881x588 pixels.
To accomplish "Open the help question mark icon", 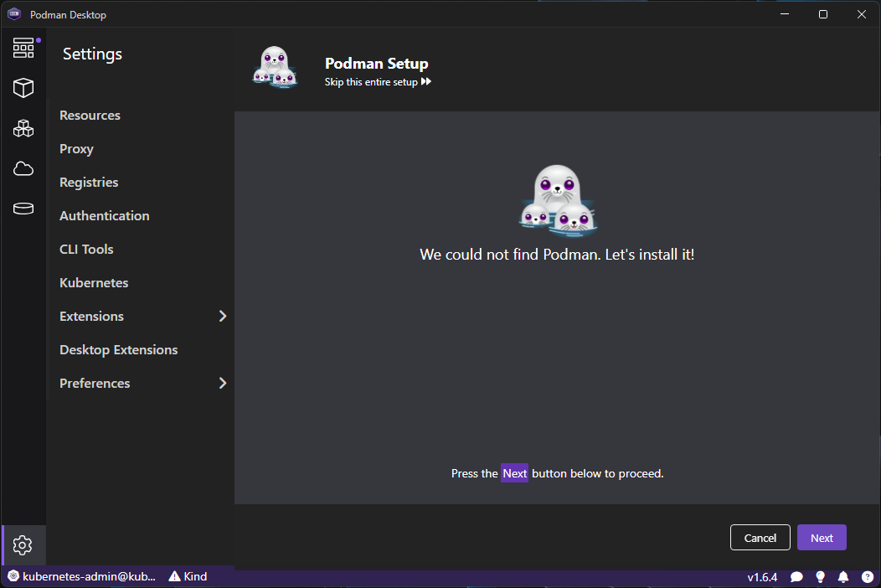I will coord(868,577).
